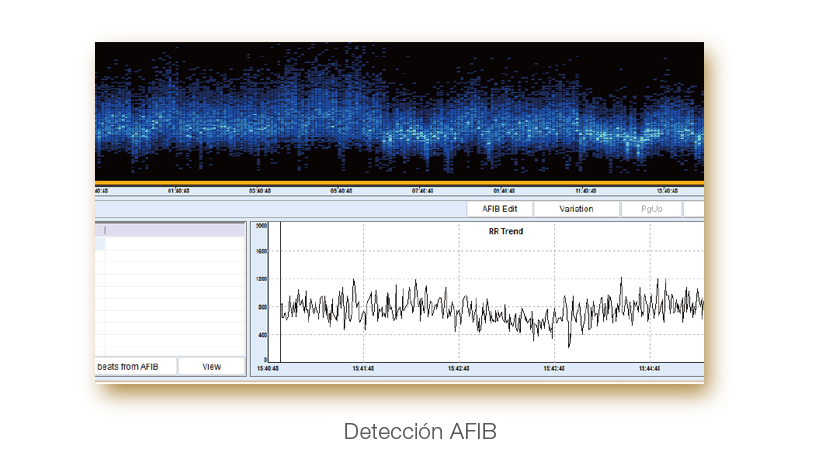Viewport: 813px width, 454px height.
Task: Click the beats from AFIB button
Action: click(135, 367)
